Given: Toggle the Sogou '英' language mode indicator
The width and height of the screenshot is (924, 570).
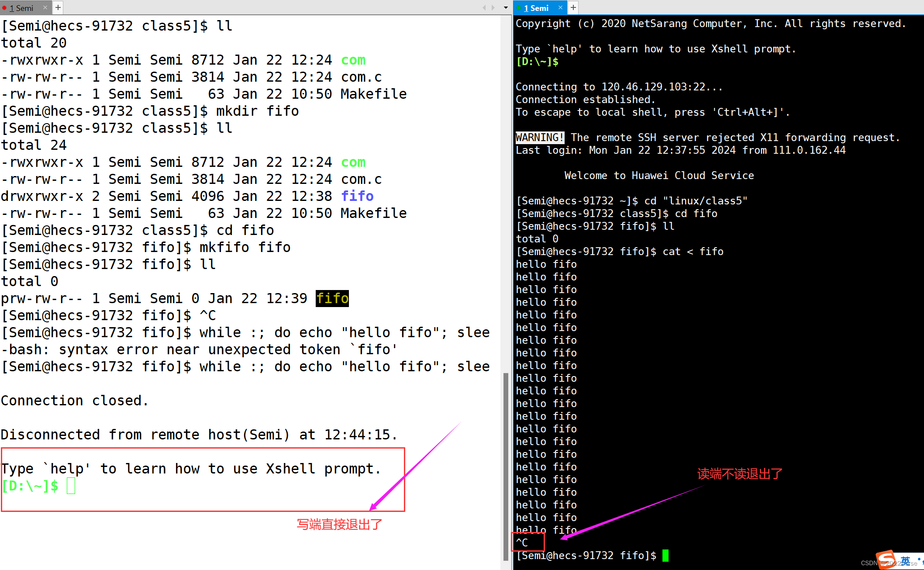Looking at the screenshot, I should click(x=905, y=560).
